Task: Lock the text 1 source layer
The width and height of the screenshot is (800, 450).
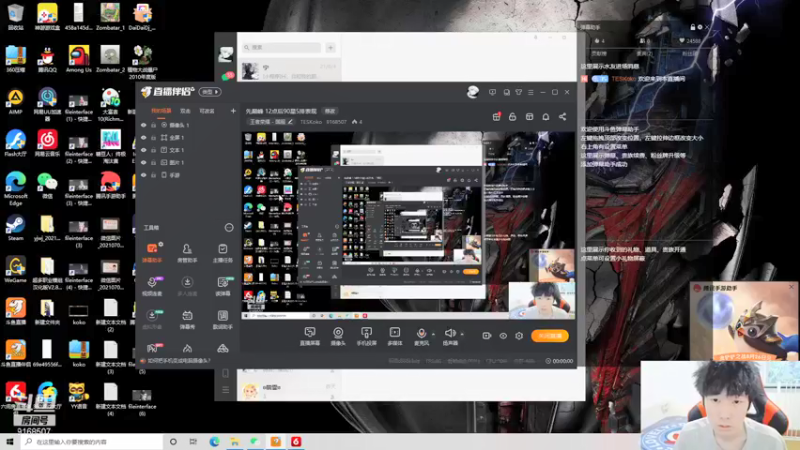Action: pyautogui.click(x=153, y=150)
